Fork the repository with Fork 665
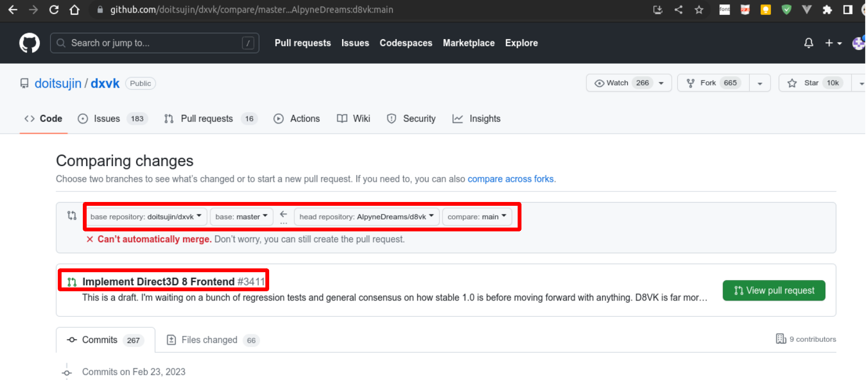Image resolution: width=868 pixels, height=380 pixels. (714, 83)
